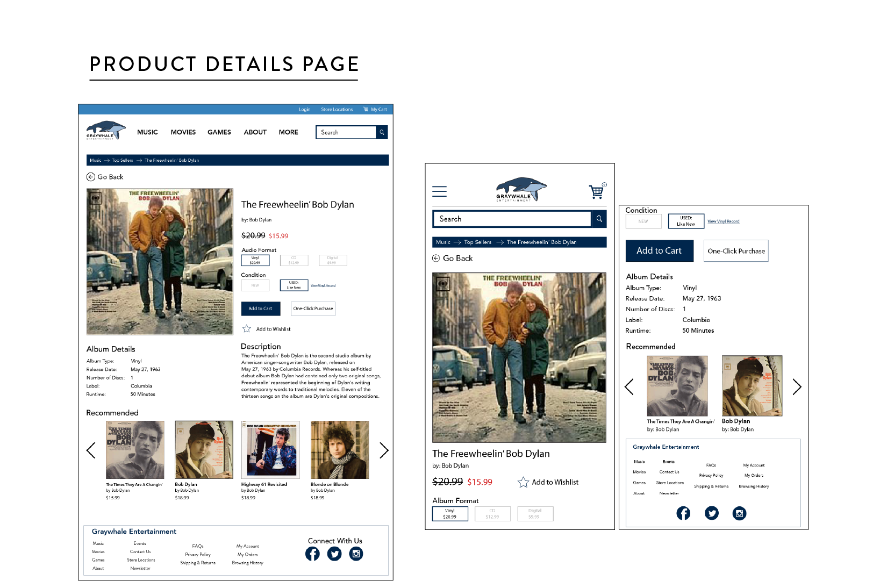Open Facebook in mobile footer
This screenshot has width=887, height=588.
coord(683,513)
